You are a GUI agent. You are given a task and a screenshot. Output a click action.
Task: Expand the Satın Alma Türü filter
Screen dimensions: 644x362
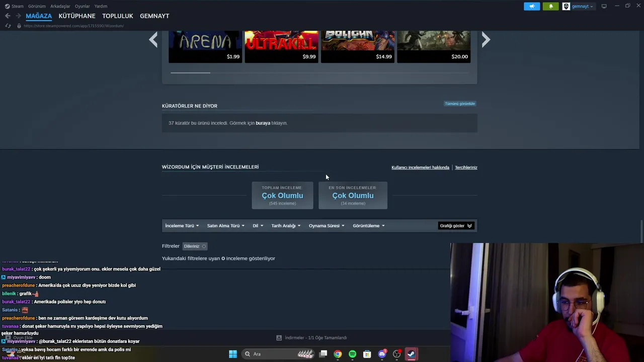[x=225, y=226]
